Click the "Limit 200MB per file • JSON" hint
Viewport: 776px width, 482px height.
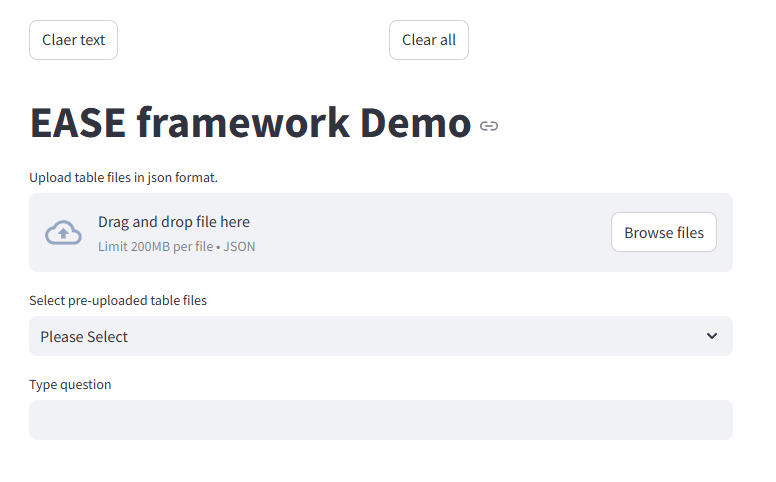point(176,246)
